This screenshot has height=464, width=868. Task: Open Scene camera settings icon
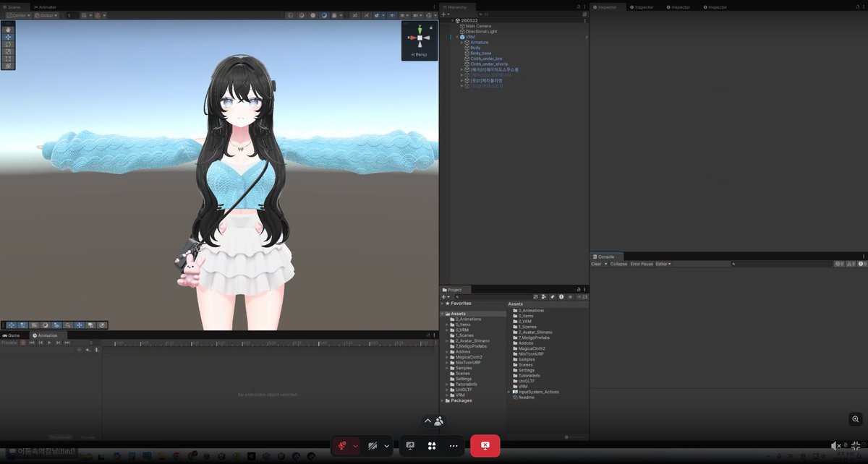(414, 15)
